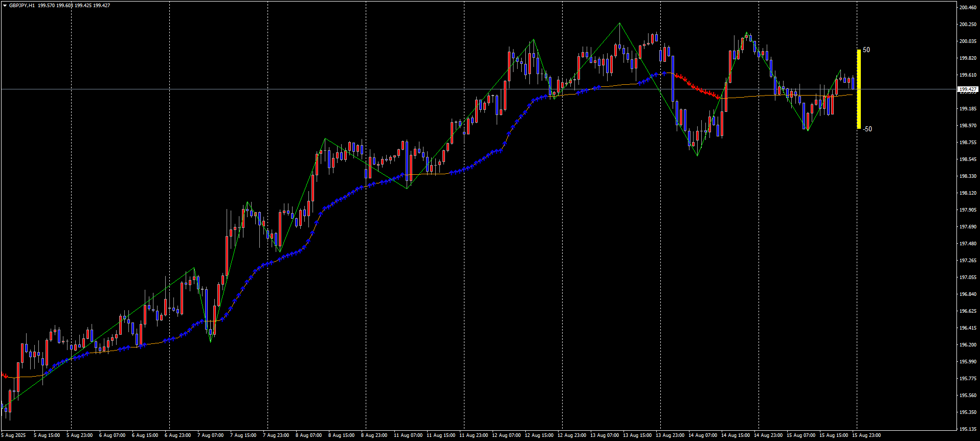Screen dimensions: 980x441
Task: Click the '50' label above yellow bar
Action: coord(866,50)
